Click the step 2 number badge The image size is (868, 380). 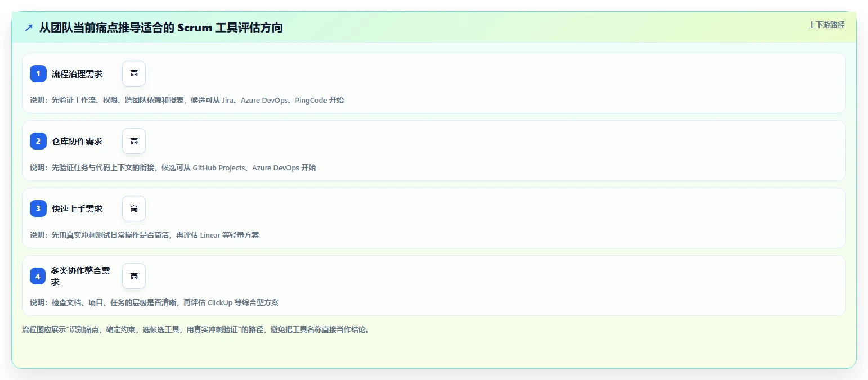(x=38, y=141)
